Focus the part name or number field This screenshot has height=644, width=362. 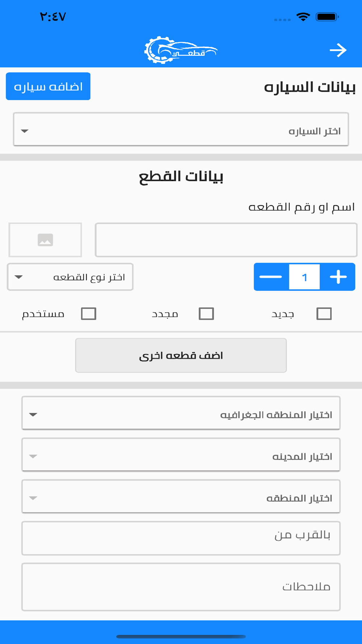point(226,240)
